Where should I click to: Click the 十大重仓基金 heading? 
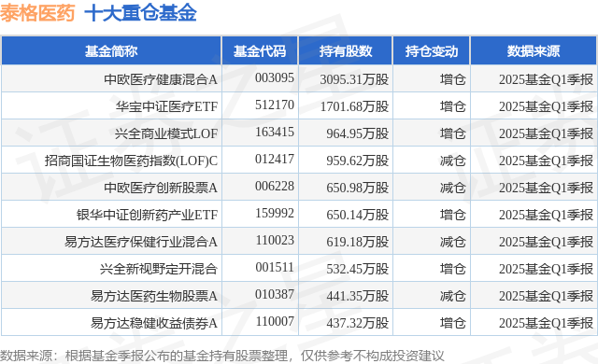click(x=140, y=13)
